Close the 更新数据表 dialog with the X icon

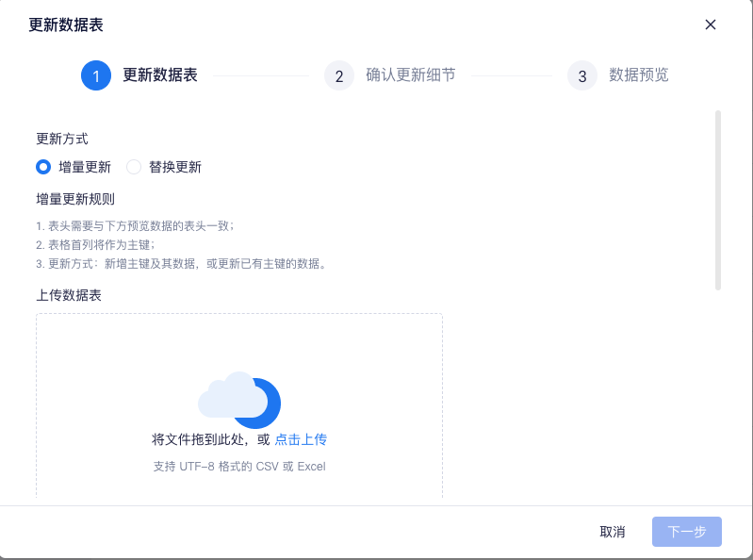pyautogui.click(x=711, y=25)
